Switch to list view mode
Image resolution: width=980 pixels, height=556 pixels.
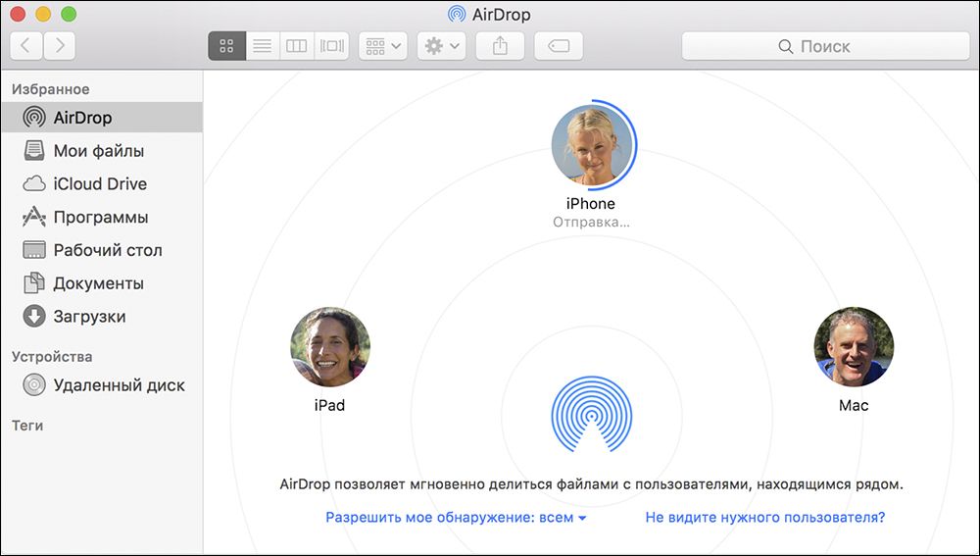coord(262,46)
